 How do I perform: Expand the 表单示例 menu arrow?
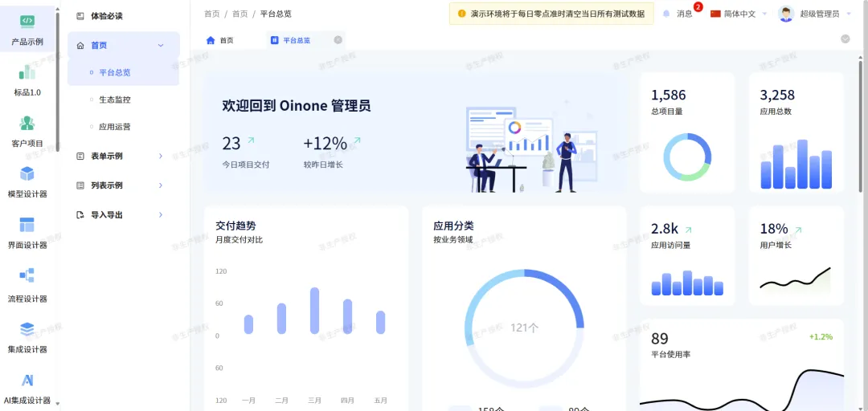[x=161, y=156]
